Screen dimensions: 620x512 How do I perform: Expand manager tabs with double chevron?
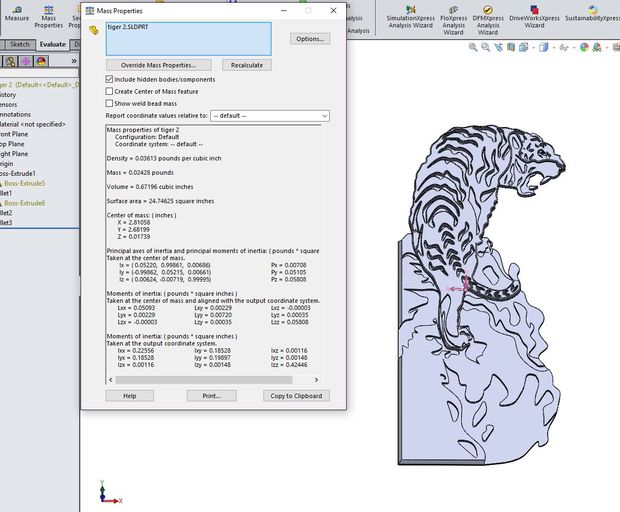coord(74,61)
